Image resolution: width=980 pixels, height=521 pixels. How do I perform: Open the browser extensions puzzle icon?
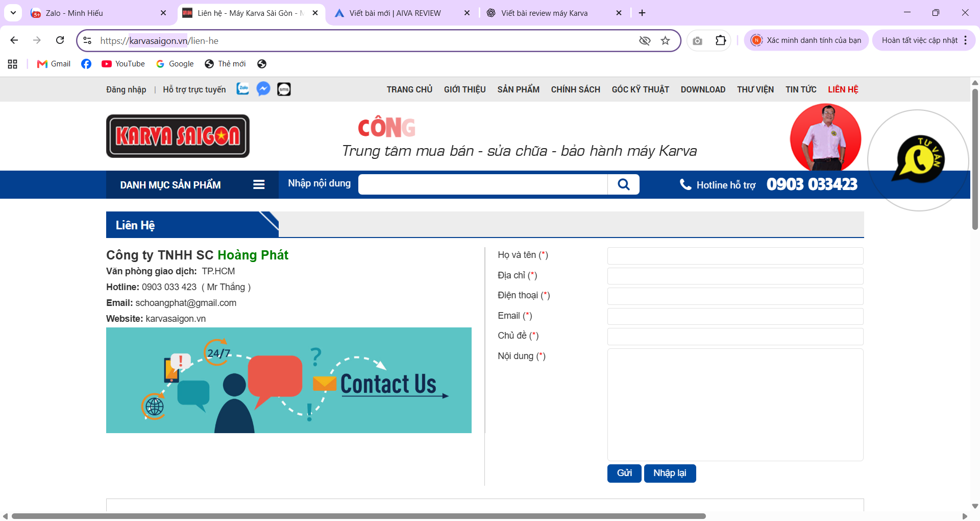tap(720, 40)
